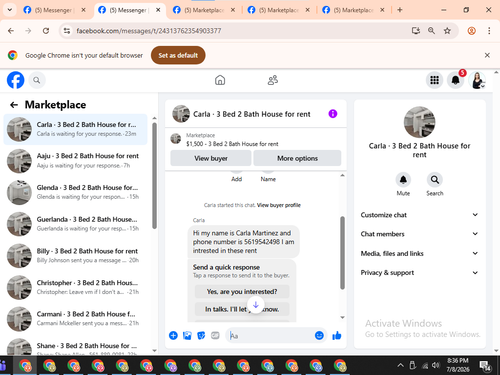This screenshot has height=375, width=500.
Task: Click the address bar URL
Action: pos(149,31)
